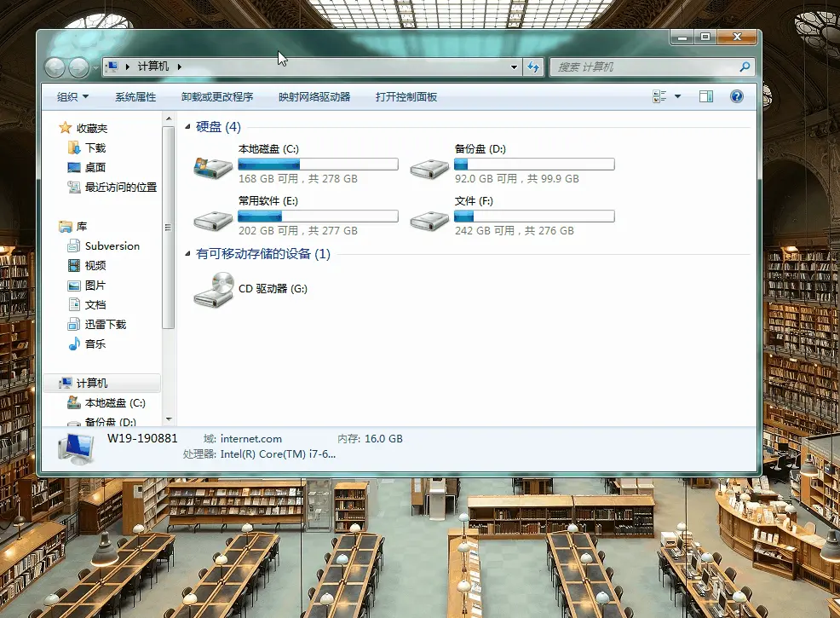840x618 pixels.
Task: Select the 文件 (F:) drive icon
Action: 429,220
